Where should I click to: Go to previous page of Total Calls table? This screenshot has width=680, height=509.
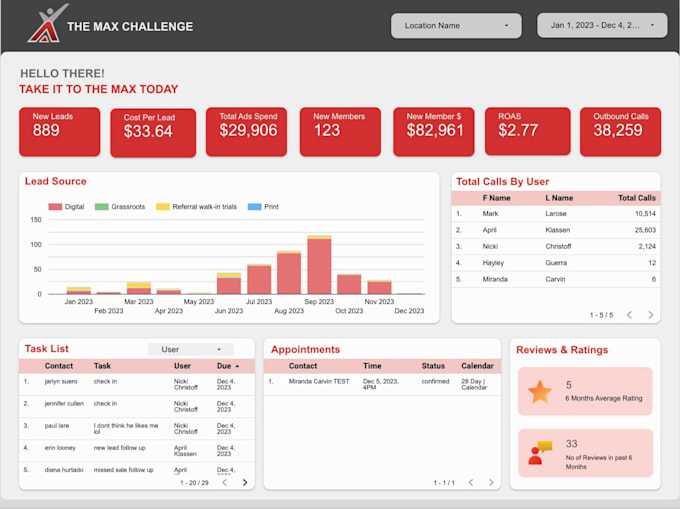(x=629, y=315)
